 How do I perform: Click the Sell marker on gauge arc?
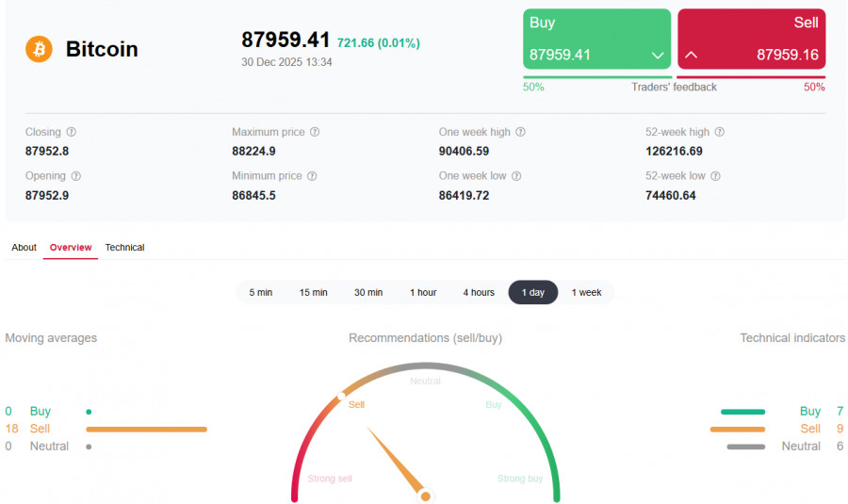point(341,397)
